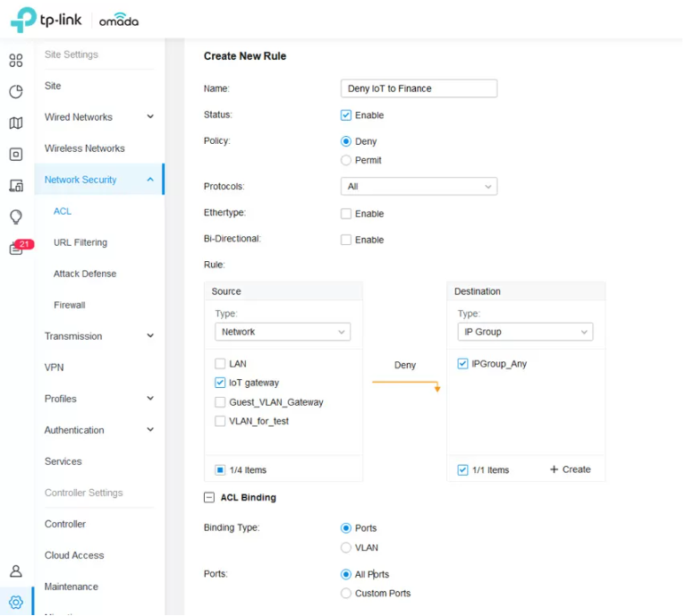The width and height of the screenshot is (686, 616).
Task: Go to the Firewall menu item
Action: [70, 305]
